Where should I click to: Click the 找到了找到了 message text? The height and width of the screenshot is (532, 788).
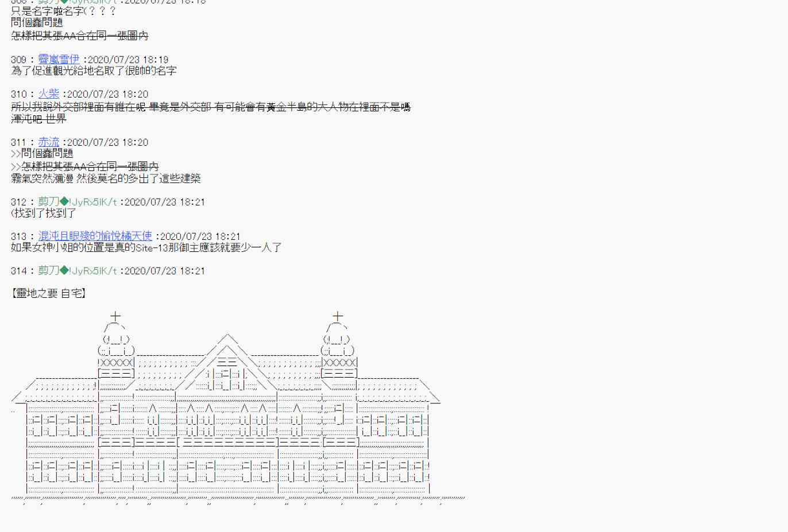click(x=44, y=213)
